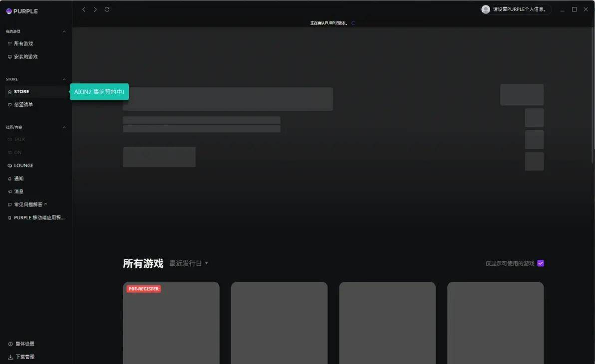Select 安装的游戏 in sidebar
Viewport: 595px width, 364px height.
[x=25, y=57]
